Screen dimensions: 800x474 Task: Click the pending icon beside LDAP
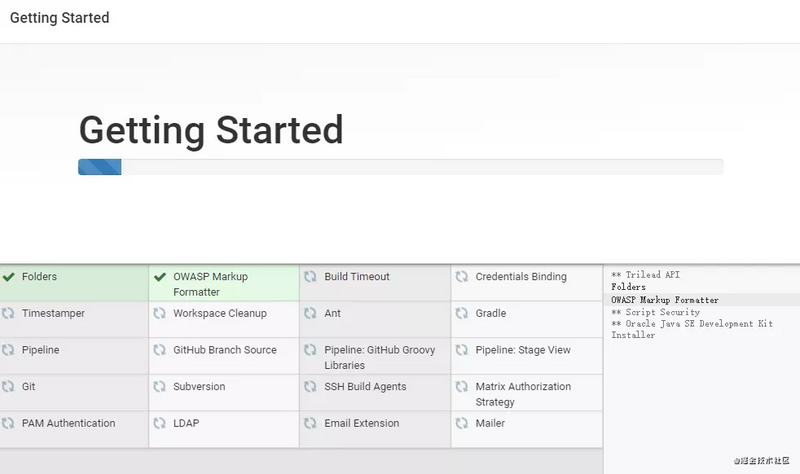click(x=160, y=424)
